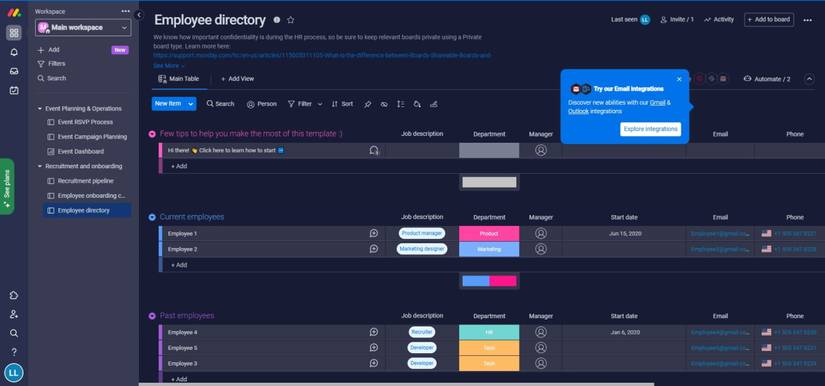Click Explore integrations button

650,129
